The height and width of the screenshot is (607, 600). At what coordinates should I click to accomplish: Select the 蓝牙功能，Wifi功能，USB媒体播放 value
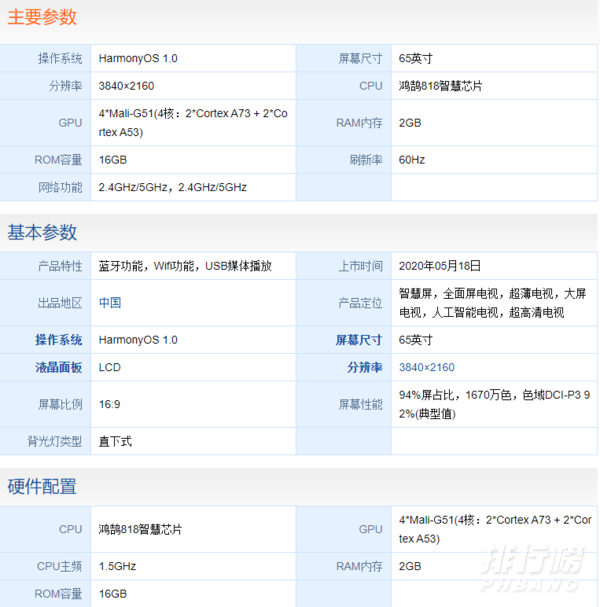pos(185,266)
